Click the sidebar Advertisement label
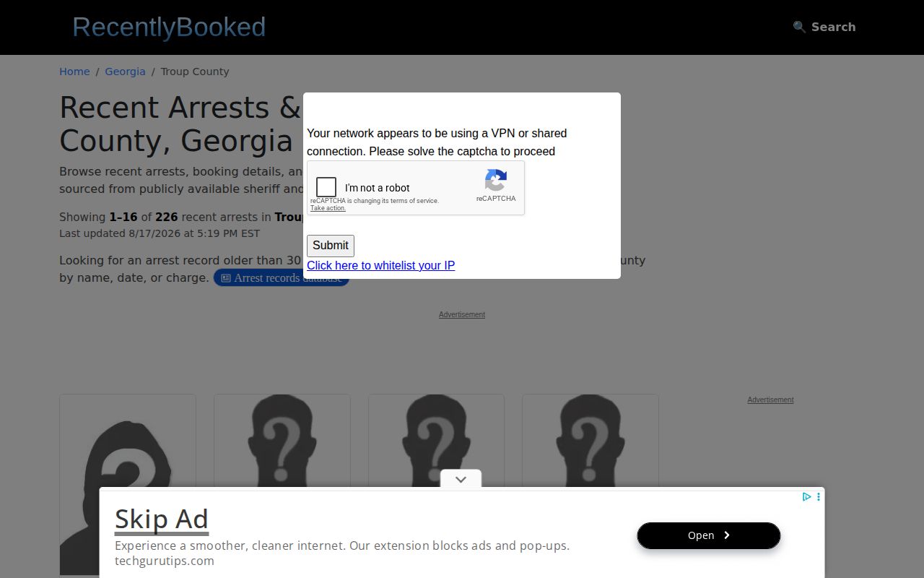This screenshot has height=578, width=924. [770, 400]
